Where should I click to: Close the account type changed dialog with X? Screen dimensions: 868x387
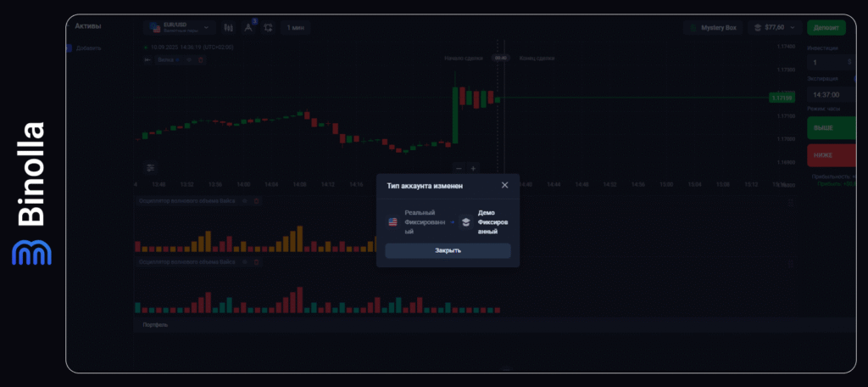pyautogui.click(x=504, y=185)
